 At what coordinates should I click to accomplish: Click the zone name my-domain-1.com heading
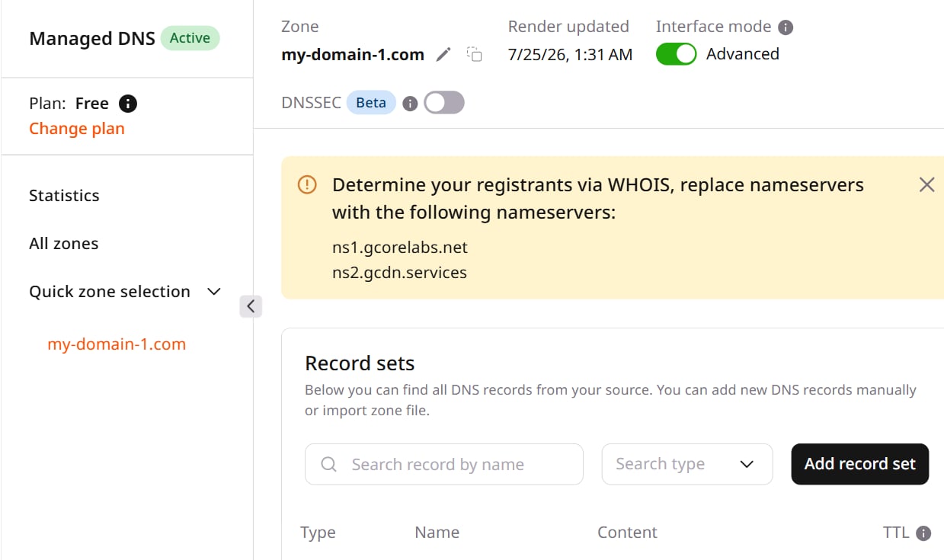pos(353,55)
